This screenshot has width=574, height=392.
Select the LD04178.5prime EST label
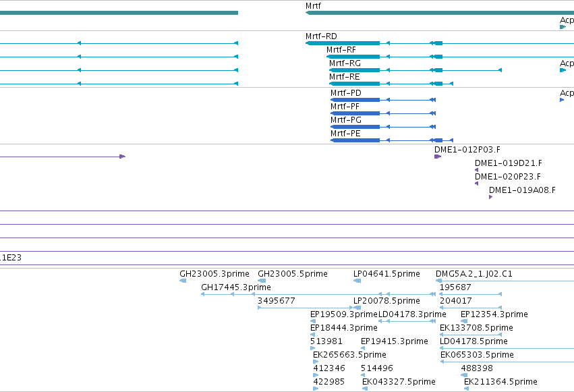click(473, 341)
